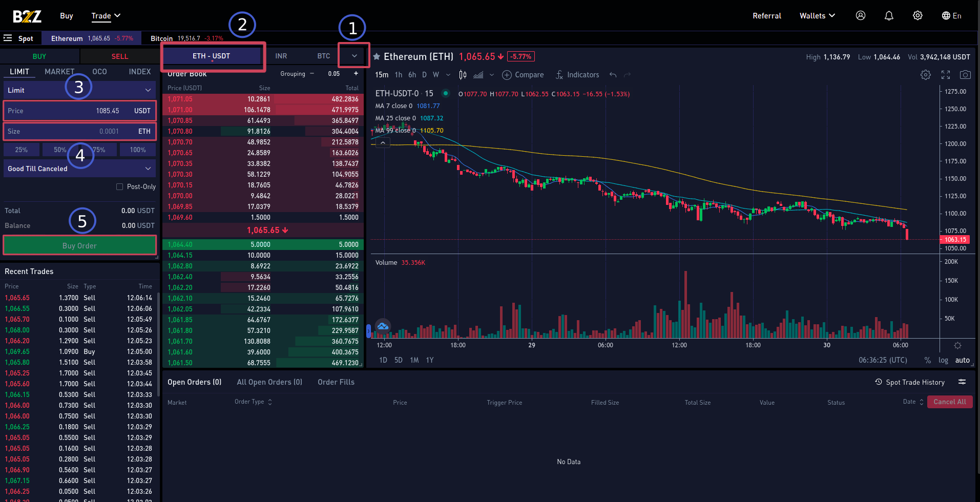Select 50% size option

coord(60,150)
